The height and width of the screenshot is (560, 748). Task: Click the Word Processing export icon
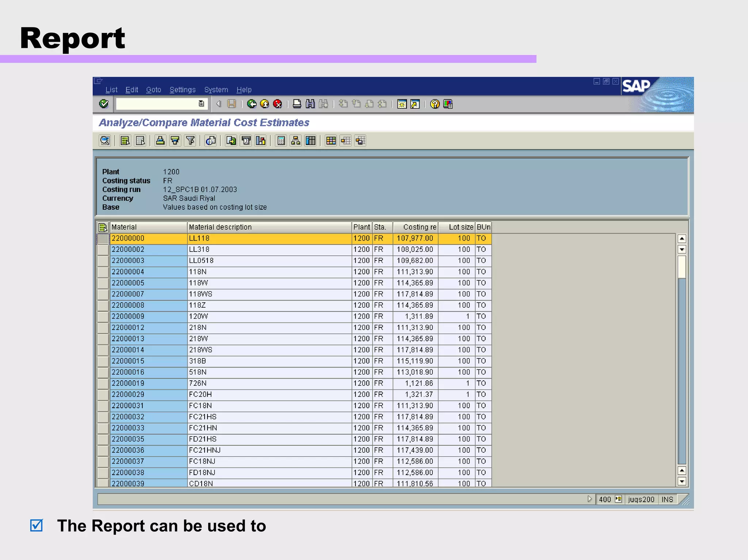(246, 141)
